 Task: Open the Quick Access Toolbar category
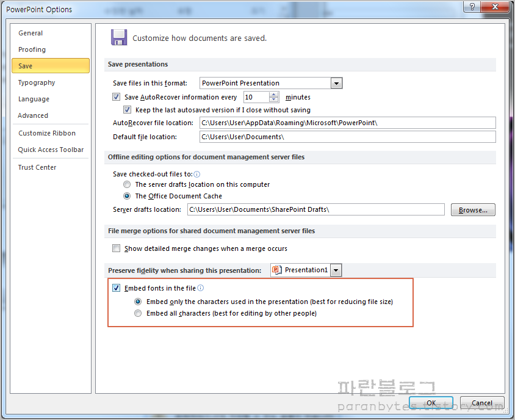[51, 150]
